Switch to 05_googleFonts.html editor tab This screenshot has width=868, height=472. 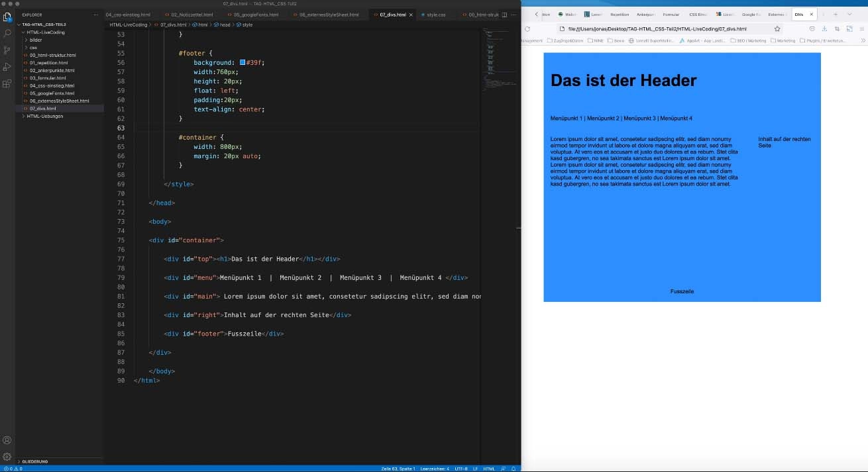tap(256, 15)
